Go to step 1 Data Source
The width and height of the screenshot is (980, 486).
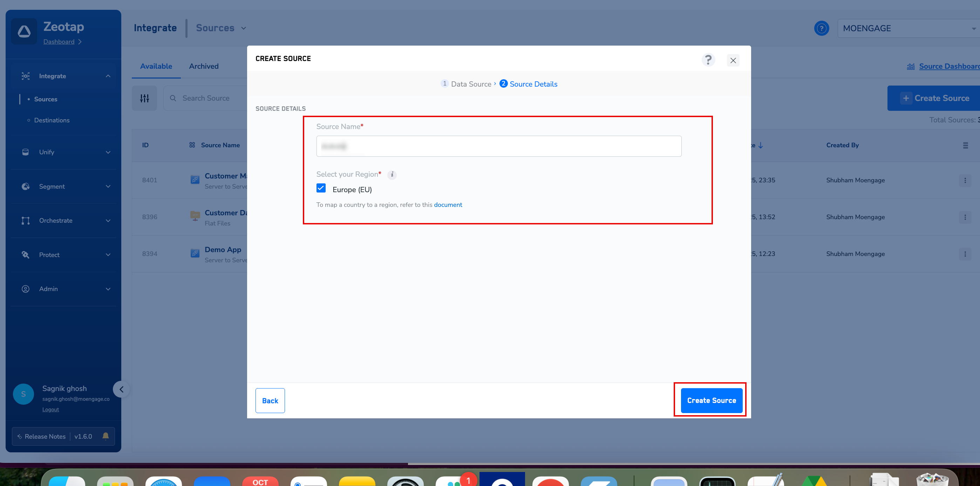pyautogui.click(x=466, y=84)
